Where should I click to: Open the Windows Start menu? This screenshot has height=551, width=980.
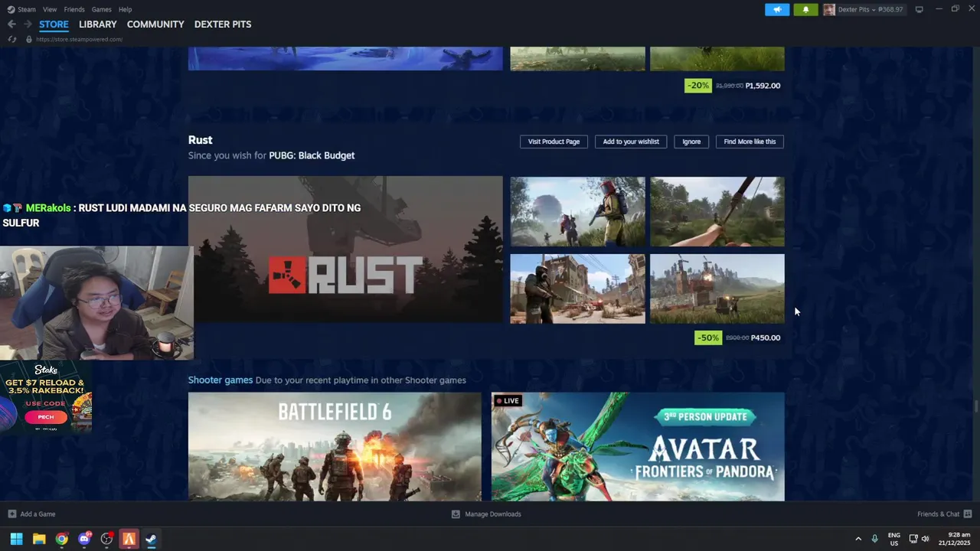[x=16, y=539]
